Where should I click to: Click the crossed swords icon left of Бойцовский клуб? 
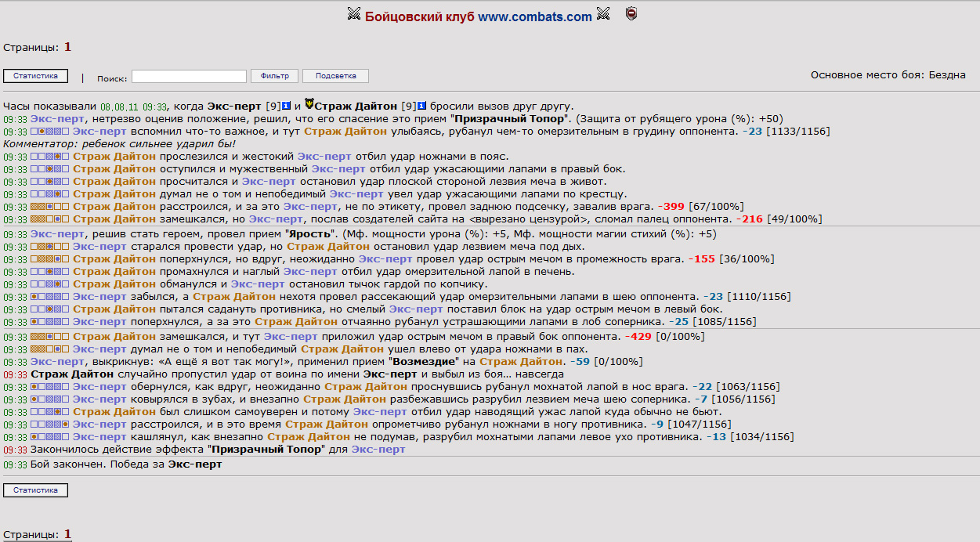pyautogui.click(x=353, y=13)
